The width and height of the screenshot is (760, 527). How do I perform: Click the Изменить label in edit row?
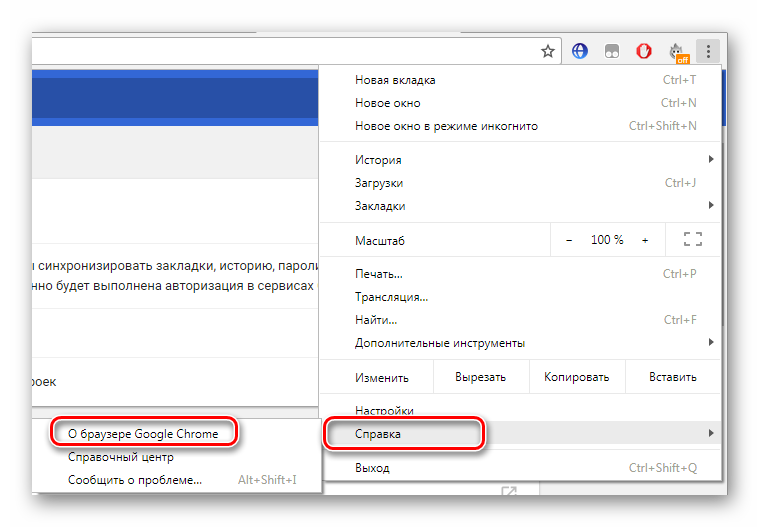point(381,377)
